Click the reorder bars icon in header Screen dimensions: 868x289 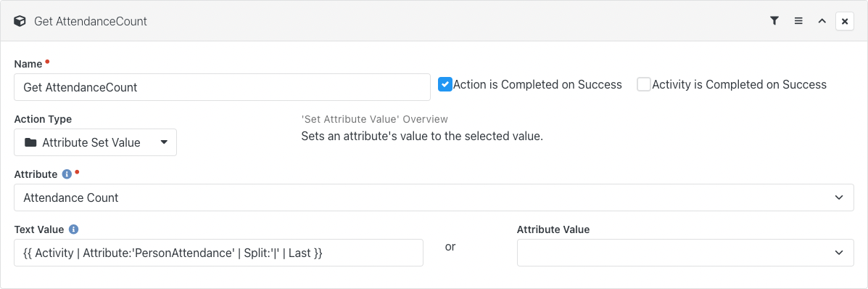pyautogui.click(x=798, y=21)
